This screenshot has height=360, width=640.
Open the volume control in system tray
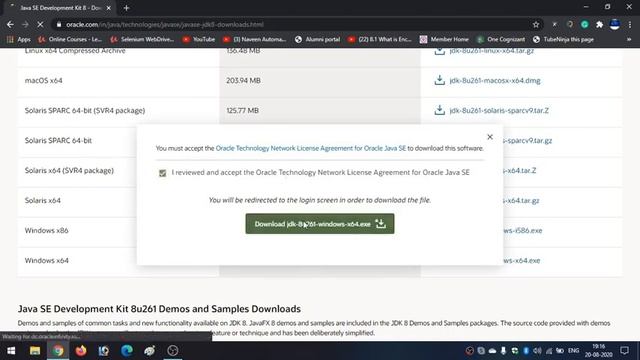click(537, 351)
